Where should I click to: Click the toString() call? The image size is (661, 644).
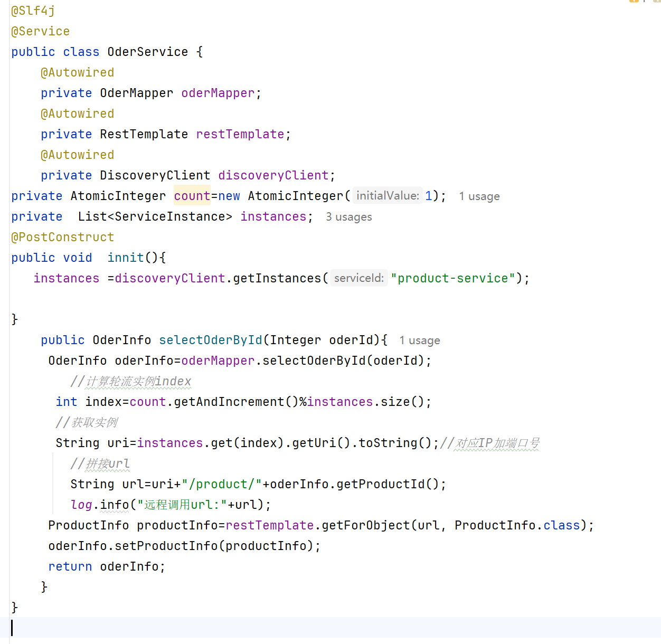395,443
